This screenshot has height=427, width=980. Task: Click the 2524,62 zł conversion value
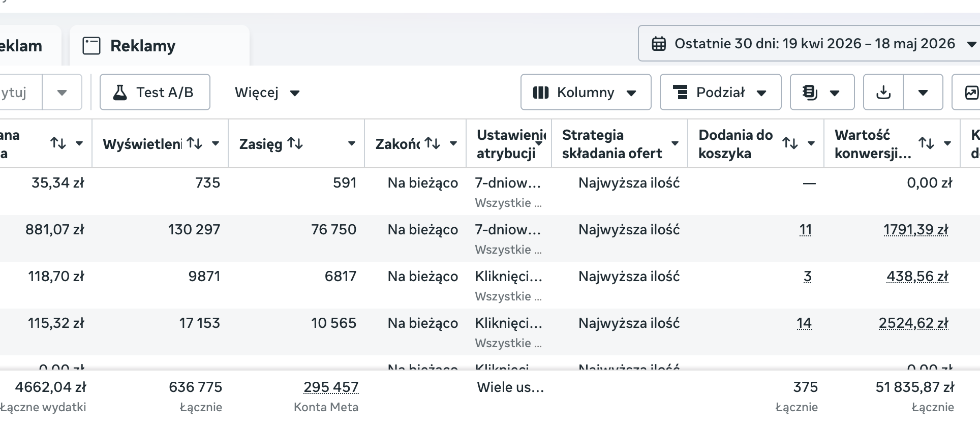click(913, 323)
